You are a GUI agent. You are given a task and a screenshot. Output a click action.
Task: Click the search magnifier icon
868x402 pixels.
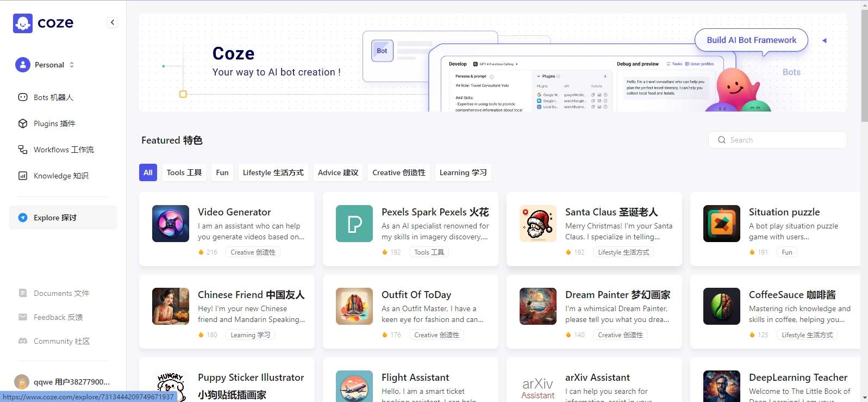click(x=722, y=140)
